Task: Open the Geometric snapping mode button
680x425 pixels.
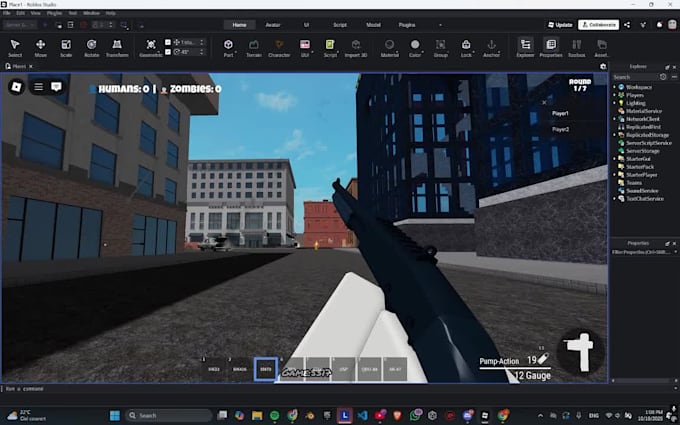Action: [151, 48]
